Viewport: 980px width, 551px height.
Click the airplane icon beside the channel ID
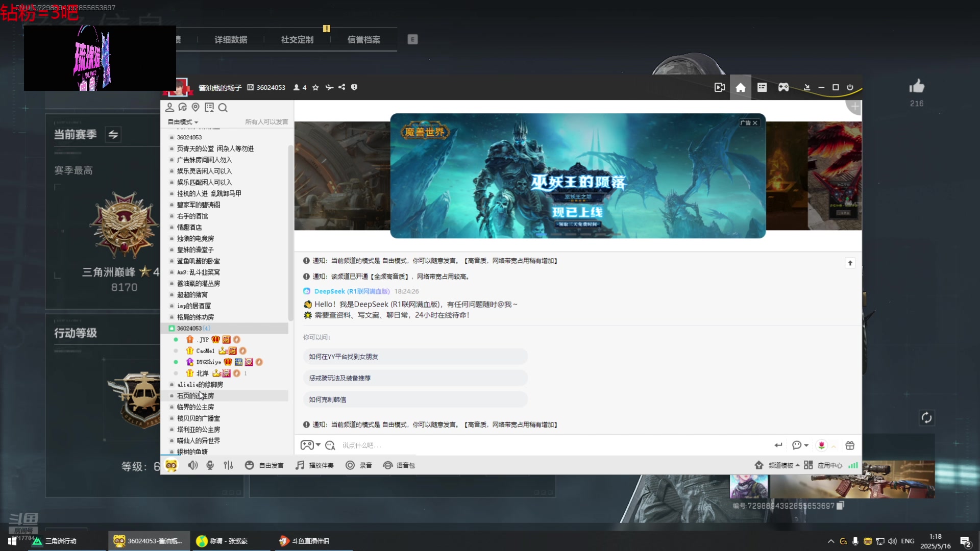[329, 87]
